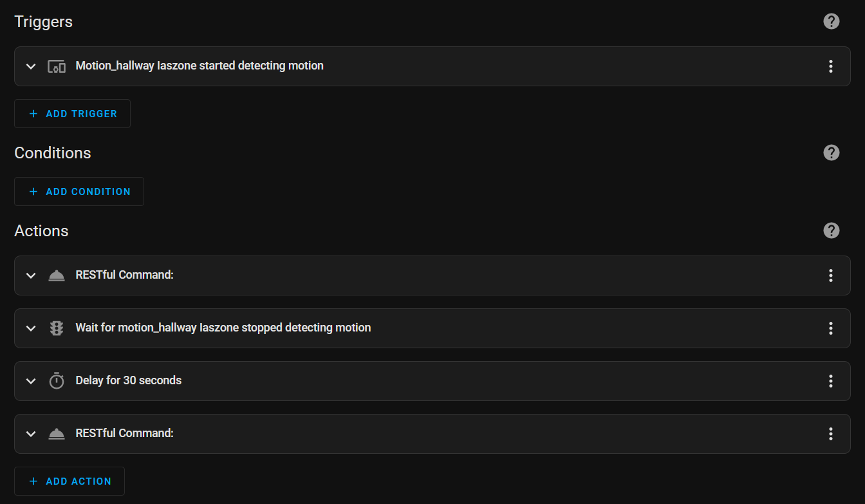Click the traffic light icon on Wait action
The image size is (865, 504).
pos(57,328)
